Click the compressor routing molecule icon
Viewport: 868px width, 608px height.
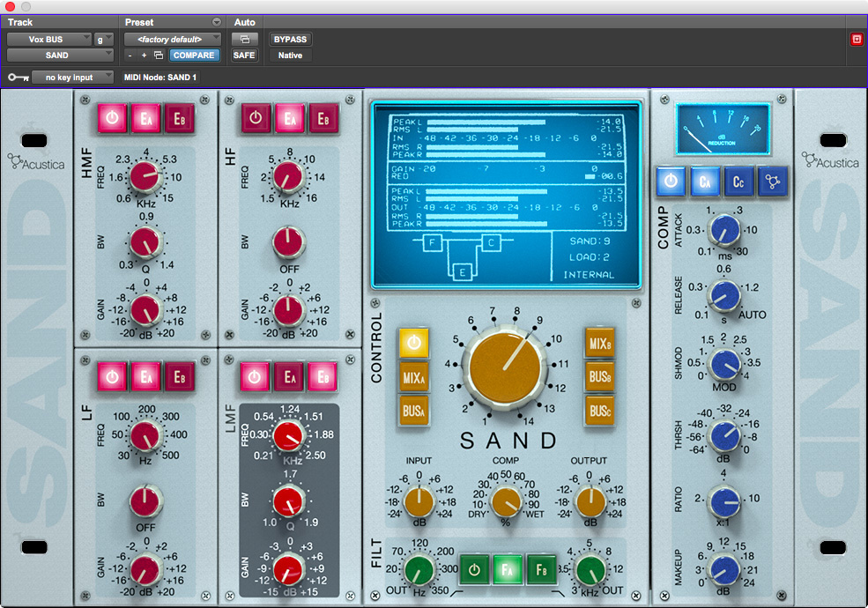[772, 181]
